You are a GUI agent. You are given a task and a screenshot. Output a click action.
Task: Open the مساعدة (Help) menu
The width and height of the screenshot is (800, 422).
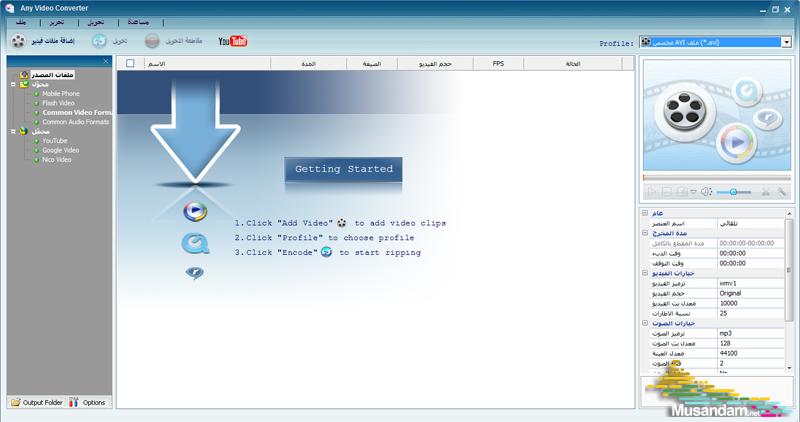coord(138,22)
